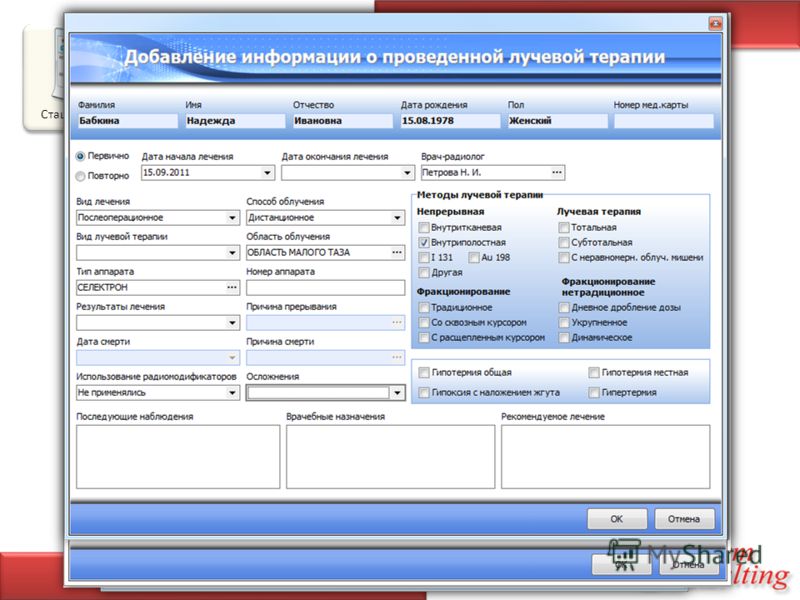
Task: Select the Первично radio button
Action: pyautogui.click(x=80, y=156)
